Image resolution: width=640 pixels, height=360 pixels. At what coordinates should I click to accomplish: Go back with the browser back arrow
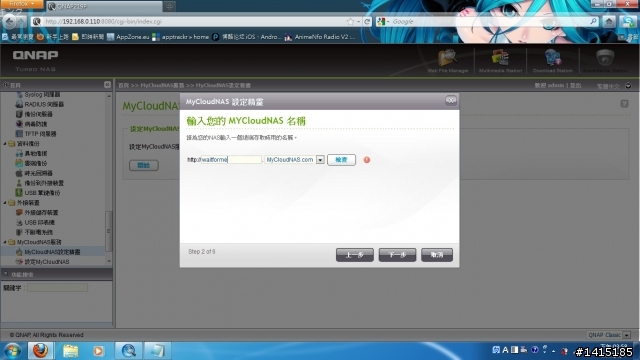click(10, 21)
